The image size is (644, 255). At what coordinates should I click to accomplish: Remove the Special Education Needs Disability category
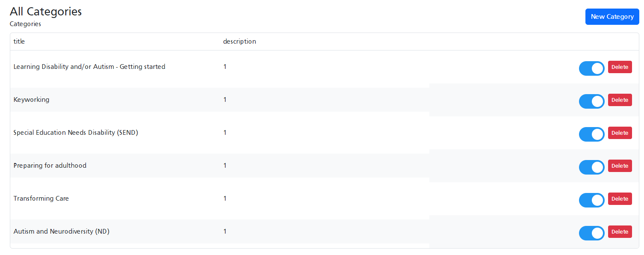[x=620, y=133]
